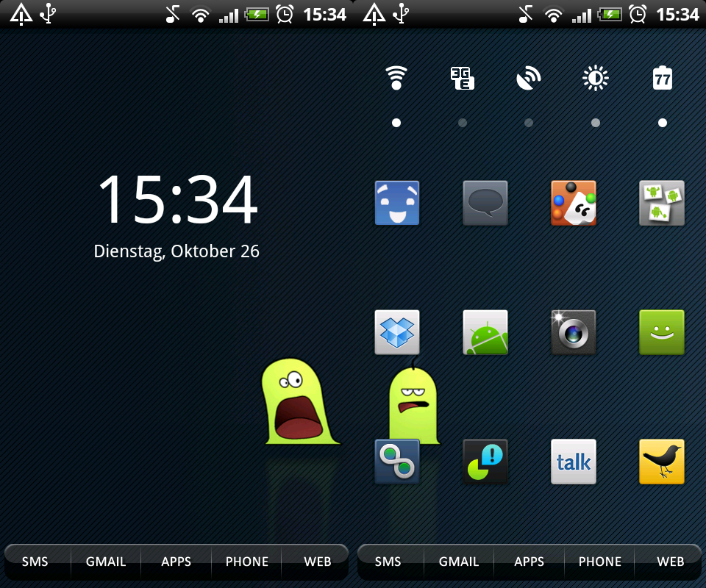The image size is (706, 588).
Task: Open the blue smiley face app
Action: pyautogui.click(x=397, y=203)
